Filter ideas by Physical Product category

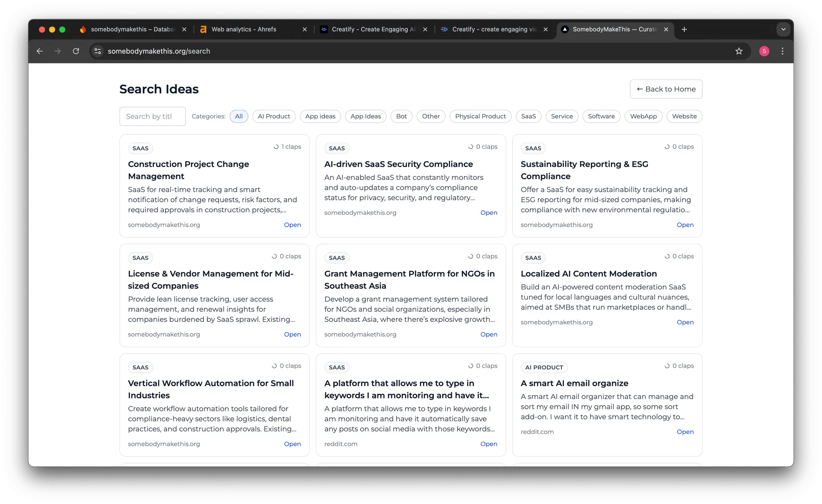(x=480, y=116)
